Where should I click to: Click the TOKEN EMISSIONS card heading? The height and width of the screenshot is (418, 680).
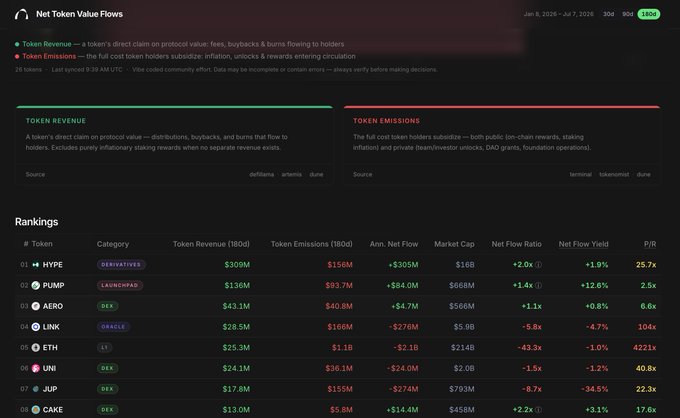click(x=386, y=121)
